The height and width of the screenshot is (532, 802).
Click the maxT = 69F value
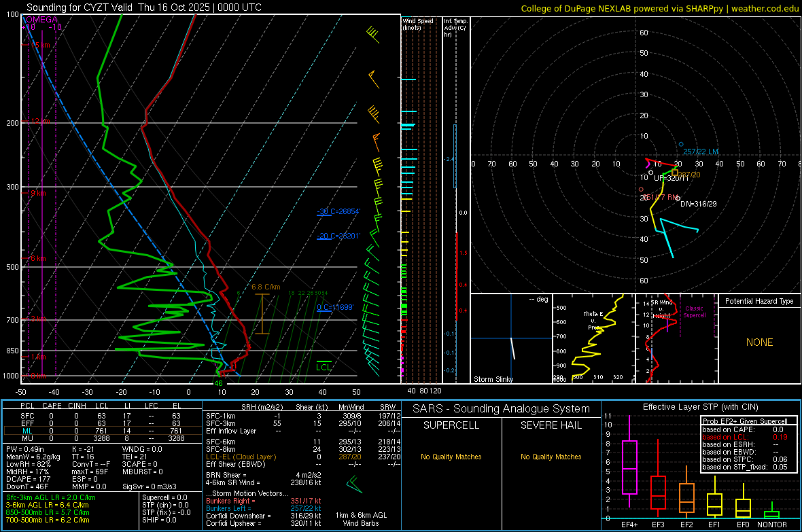tap(90, 472)
